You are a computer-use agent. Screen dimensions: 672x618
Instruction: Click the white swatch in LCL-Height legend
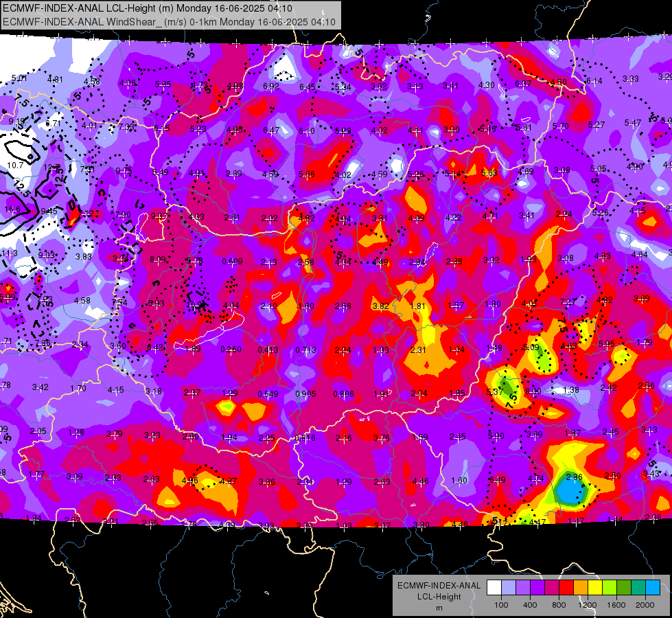(x=494, y=587)
